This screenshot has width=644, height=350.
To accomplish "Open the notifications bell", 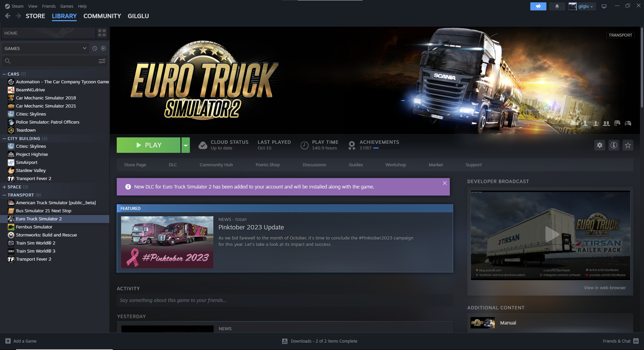I will (x=557, y=6).
